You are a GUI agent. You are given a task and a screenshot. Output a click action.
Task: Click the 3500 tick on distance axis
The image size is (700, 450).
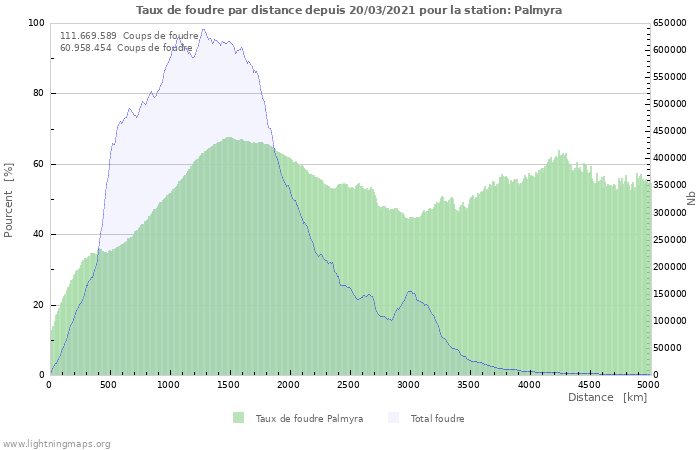click(x=468, y=384)
